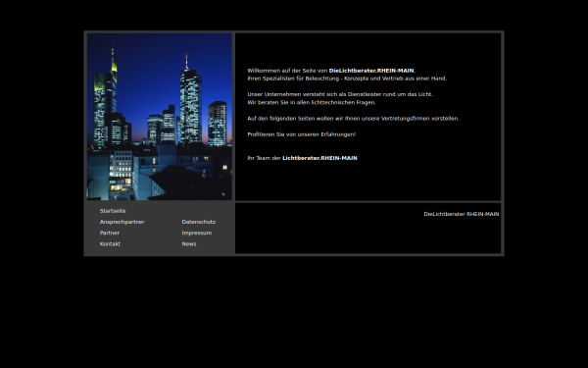Click the DieLichtberater RHEIN-MAIN footer text
The height and width of the screenshot is (368, 588).
click(x=462, y=214)
